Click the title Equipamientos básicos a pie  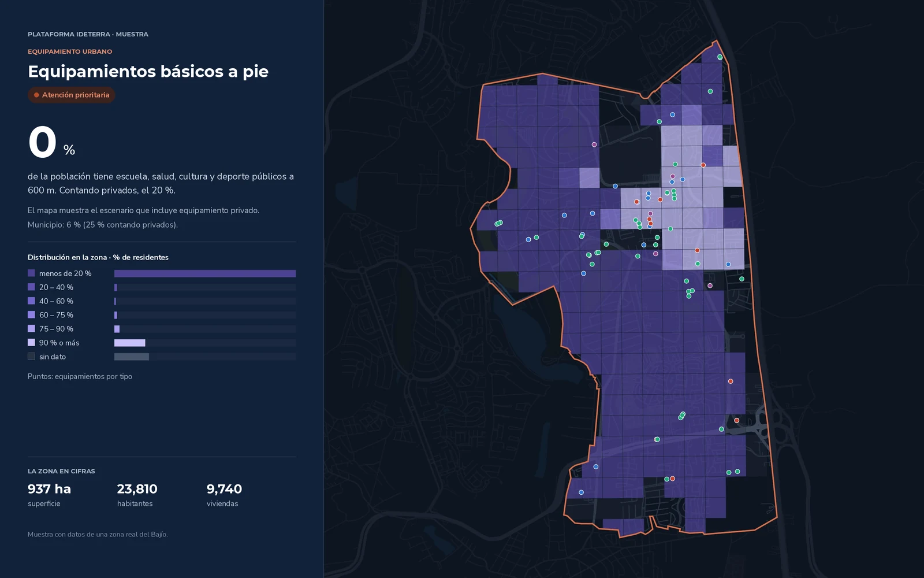148,71
